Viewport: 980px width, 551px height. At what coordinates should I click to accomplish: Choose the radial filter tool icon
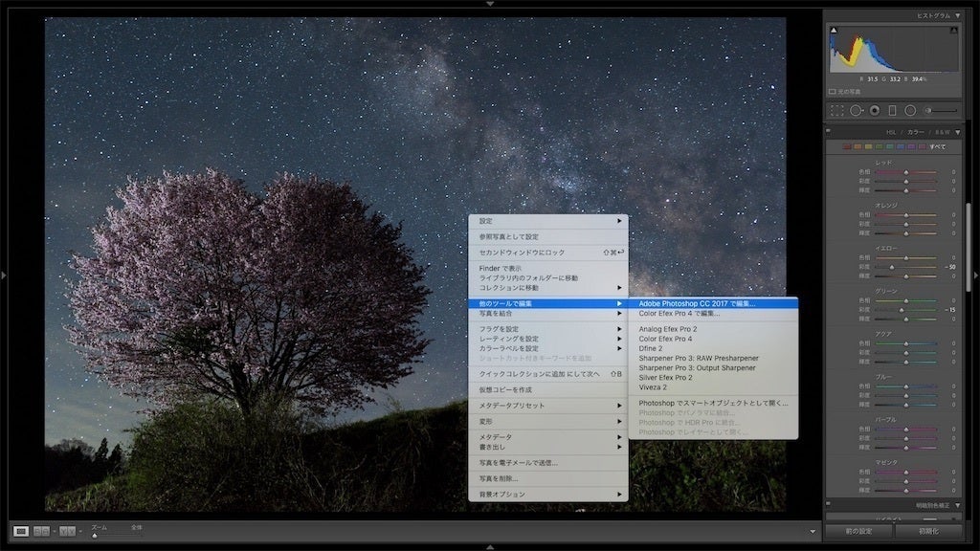910,111
